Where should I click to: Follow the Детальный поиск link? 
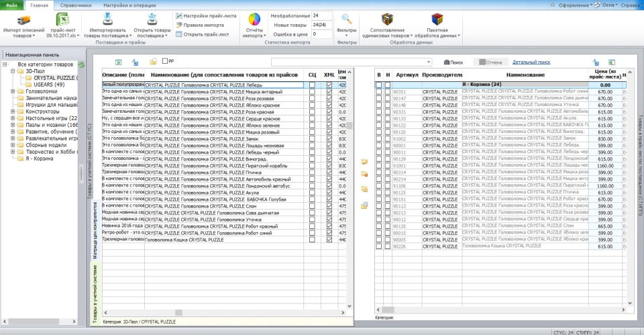pyautogui.click(x=531, y=62)
